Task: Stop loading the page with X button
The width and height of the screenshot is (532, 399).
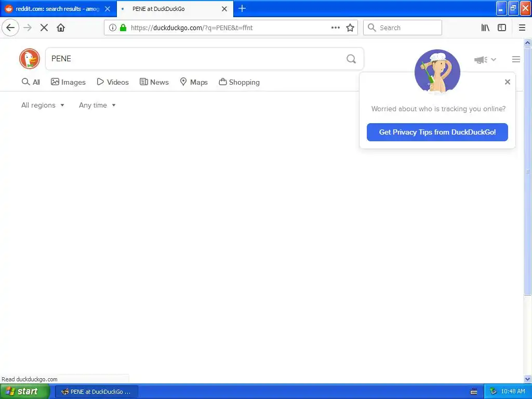Action: coord(44,28)
